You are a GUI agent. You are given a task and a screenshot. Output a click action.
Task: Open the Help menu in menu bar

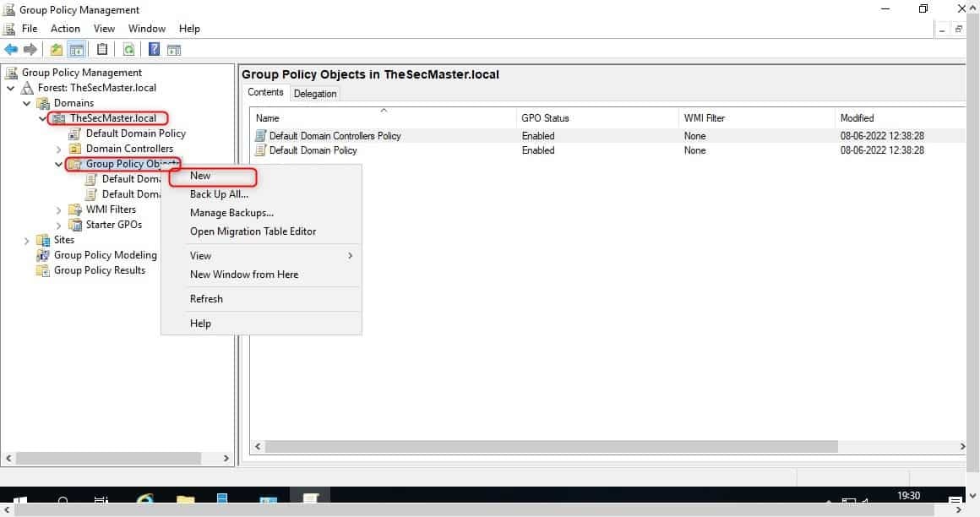coord(189,29)
